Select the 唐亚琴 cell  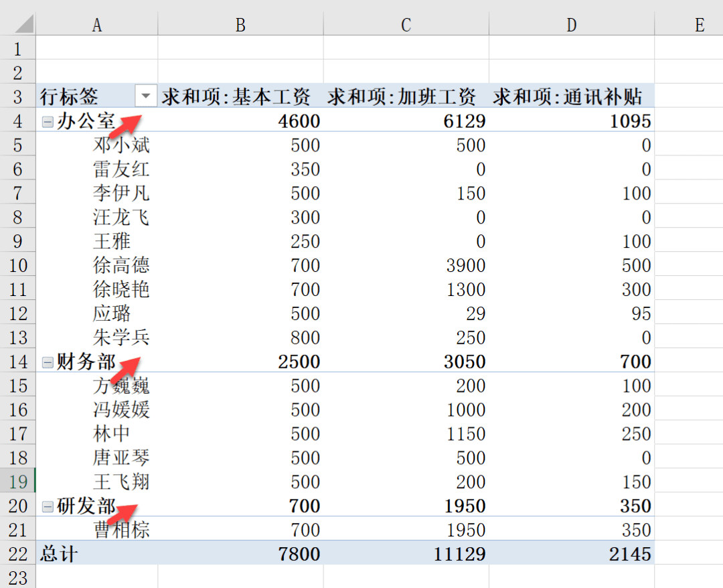(97, 457)
